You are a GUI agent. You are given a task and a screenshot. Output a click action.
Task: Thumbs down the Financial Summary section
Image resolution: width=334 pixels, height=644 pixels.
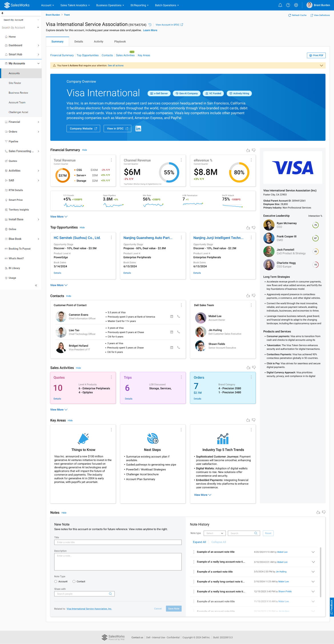pyautogui.click(x=253, y=150)
